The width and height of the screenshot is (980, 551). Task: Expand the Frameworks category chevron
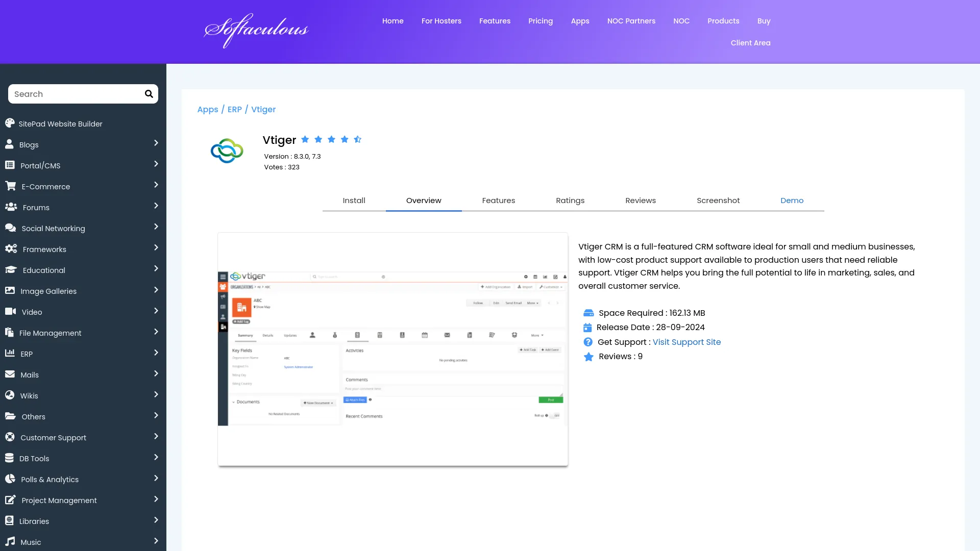156,248
